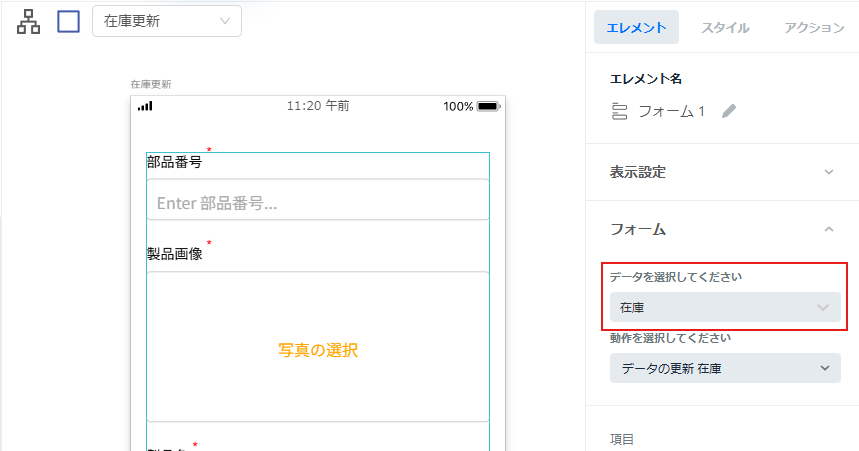859x451 pixels.
Task: Switch to the エレメント tab
Action: click(x=636, y=27)
